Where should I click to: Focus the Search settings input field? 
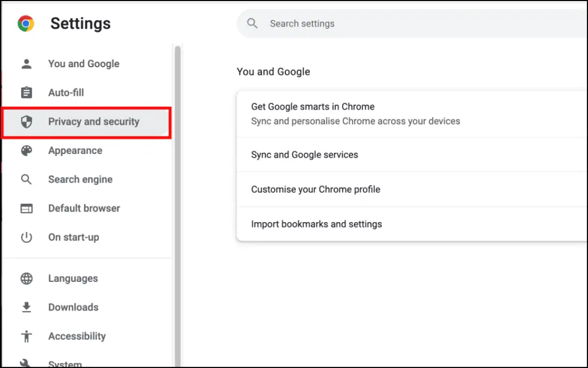412,24
